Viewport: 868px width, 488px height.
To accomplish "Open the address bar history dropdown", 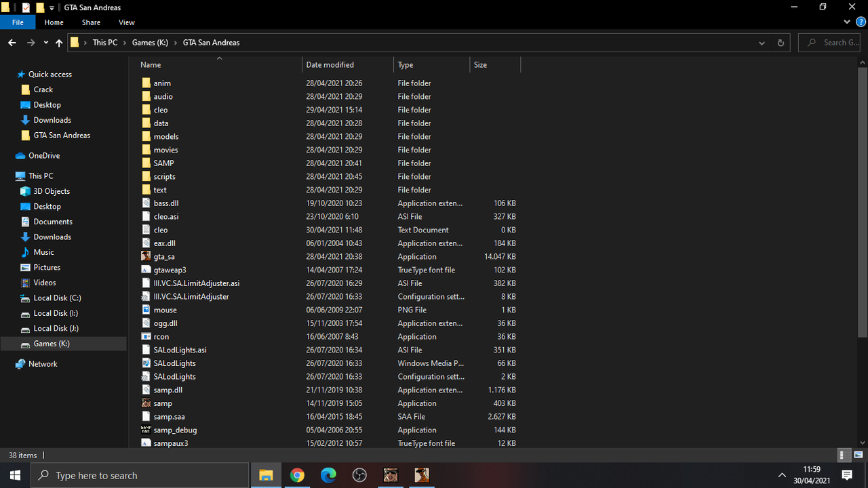I will point(762,42).
